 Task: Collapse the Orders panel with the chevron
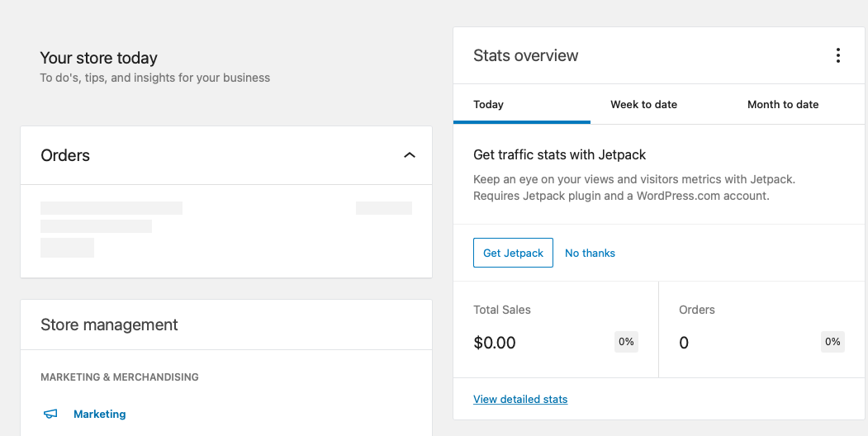tap(410, 155)
